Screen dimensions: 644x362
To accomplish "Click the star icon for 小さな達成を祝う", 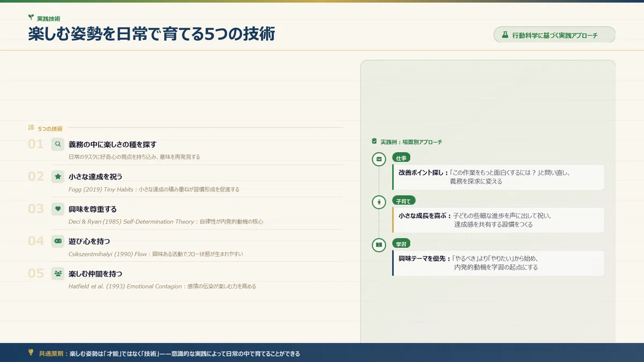I will click(x=58, y=176).
